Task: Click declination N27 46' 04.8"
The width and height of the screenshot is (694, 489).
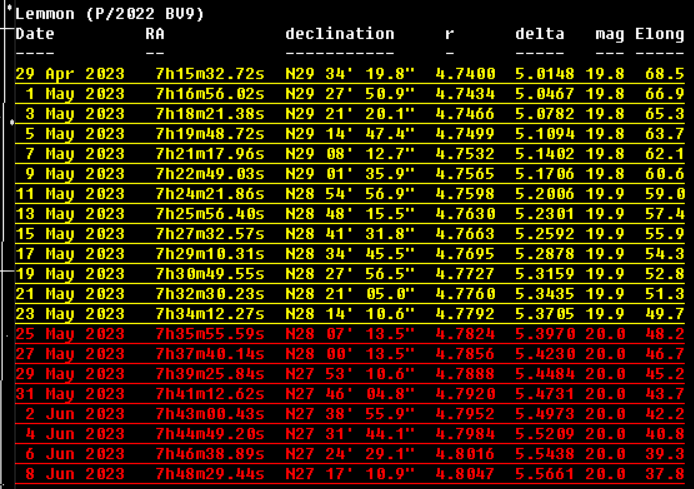Action: pyautogui.click(x=350, y=393)
